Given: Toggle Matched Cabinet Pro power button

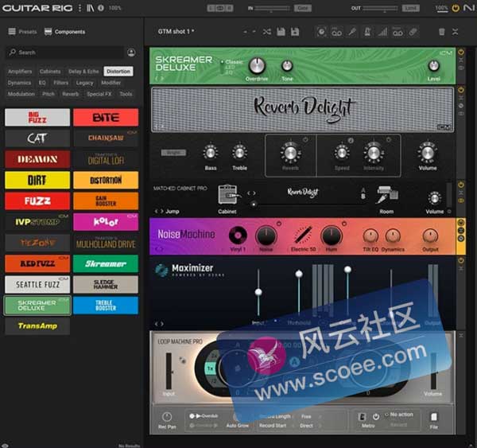Looking at the screenshot, I should 461,185.
